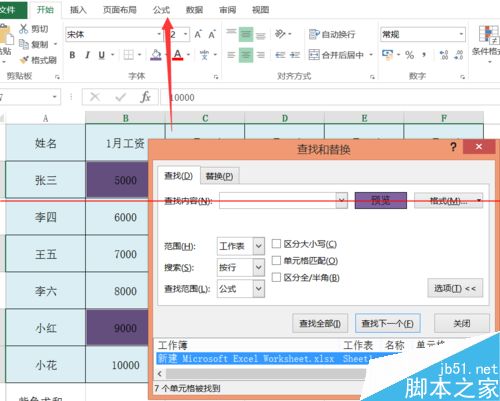Open the Name Box dropdown arrow
Viewport: 500px width, 401px height.
[55, 97]
